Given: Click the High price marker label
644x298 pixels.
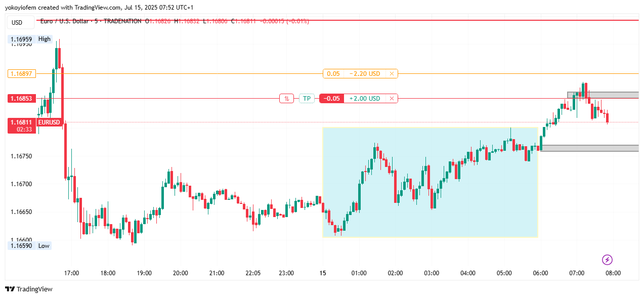Looking at the screenshot, I should [44, 39].
